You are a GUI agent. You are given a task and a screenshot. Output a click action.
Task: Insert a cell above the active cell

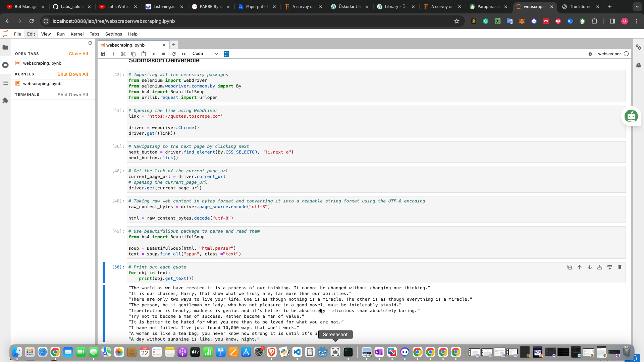click(x=600, y=267)
